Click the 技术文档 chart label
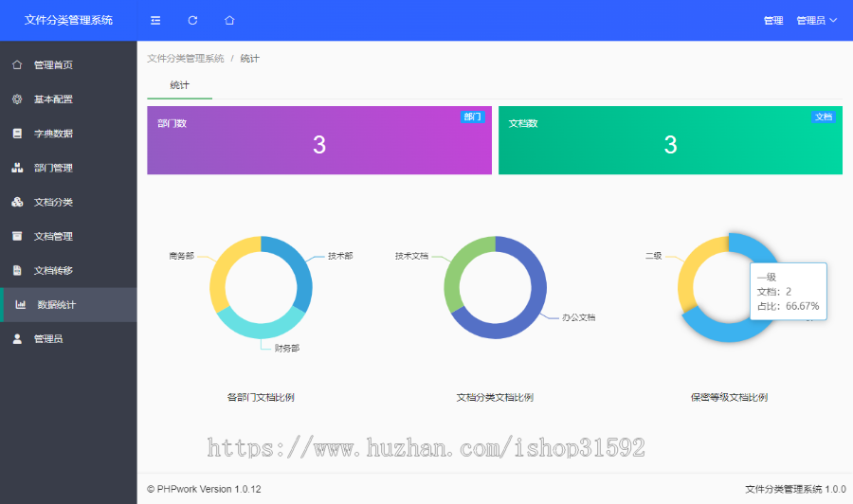The width and height of the screenshot is (853, 504). tap(412, 256)
